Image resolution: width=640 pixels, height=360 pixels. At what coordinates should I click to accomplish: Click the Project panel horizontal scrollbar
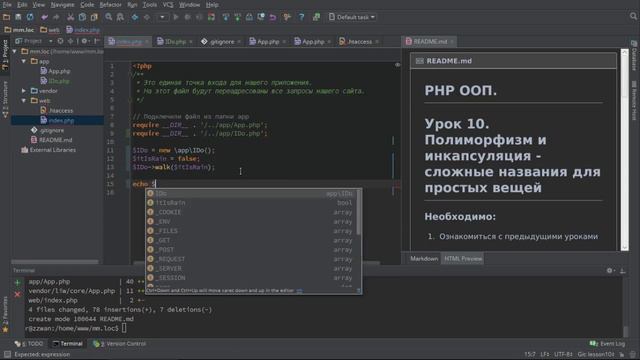(x=55, y=262)
